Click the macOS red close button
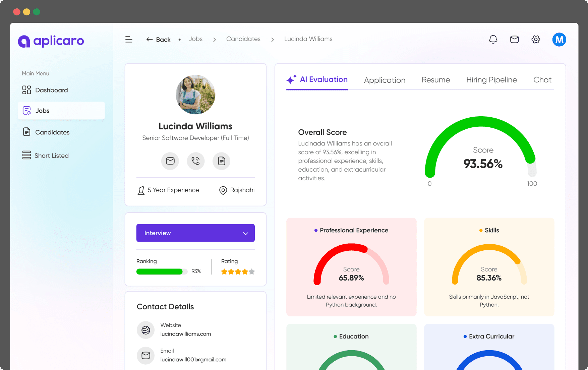Viewport: 588px width, 370px height. [x=17, y=12]
